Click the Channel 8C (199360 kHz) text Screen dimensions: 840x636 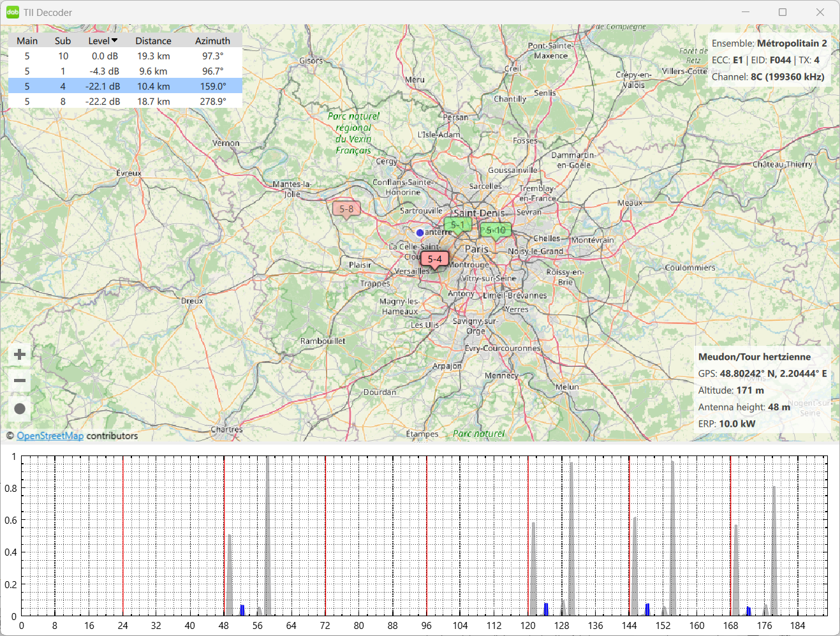pos(768,77)
